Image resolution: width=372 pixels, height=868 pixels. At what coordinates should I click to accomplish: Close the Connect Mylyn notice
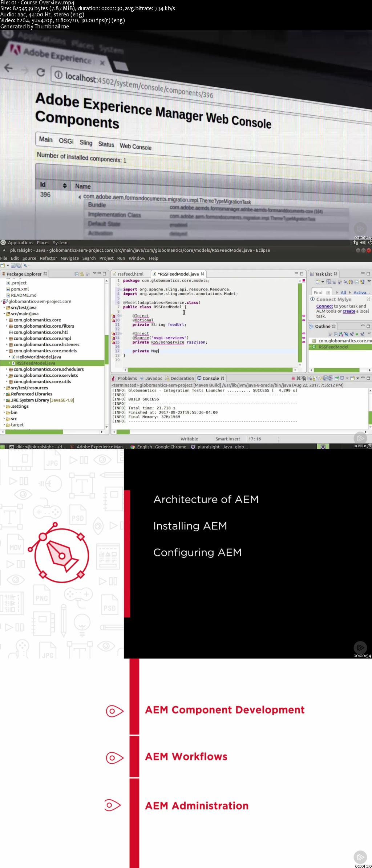tap(368, 299)
